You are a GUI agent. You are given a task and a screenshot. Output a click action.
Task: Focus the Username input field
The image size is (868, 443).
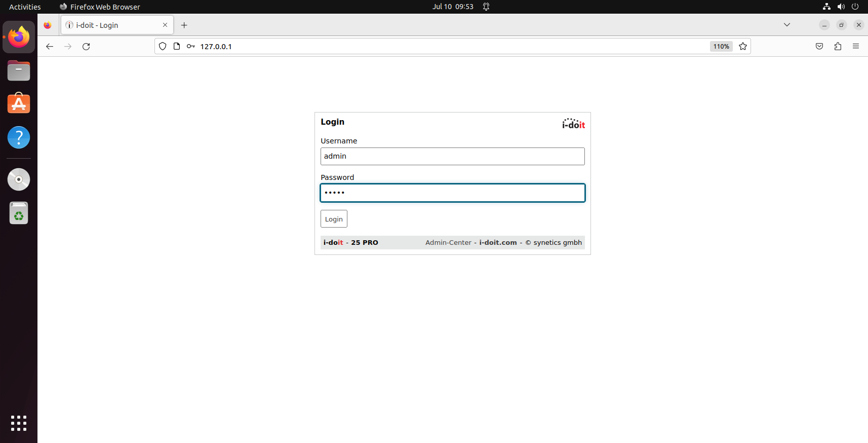pyautogui.click(x=452, y=156)
